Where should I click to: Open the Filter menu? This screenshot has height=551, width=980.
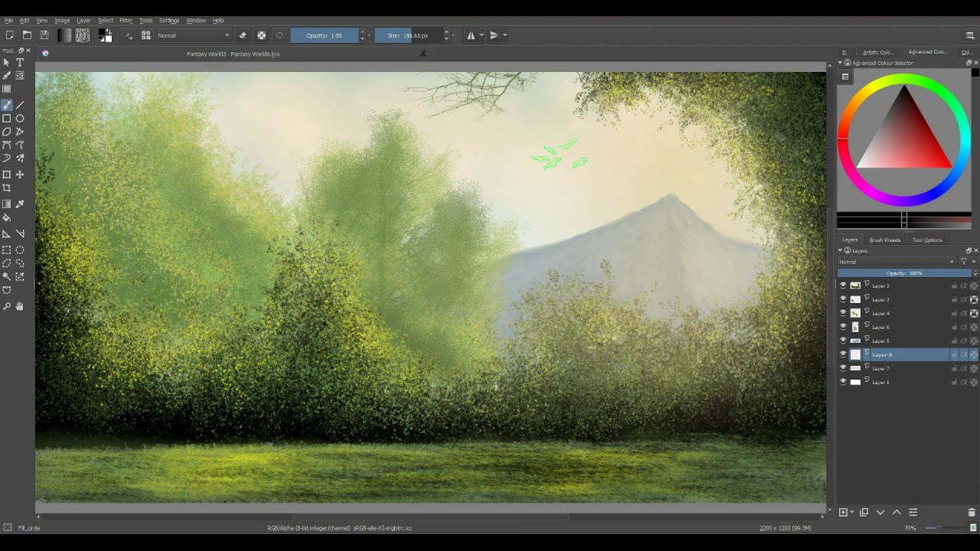[126, 21]
